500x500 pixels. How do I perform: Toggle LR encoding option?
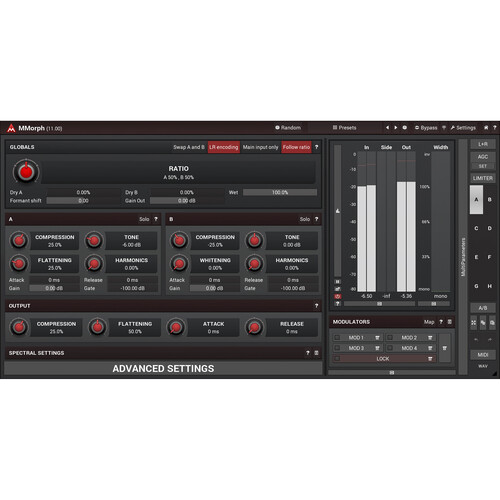224,147
